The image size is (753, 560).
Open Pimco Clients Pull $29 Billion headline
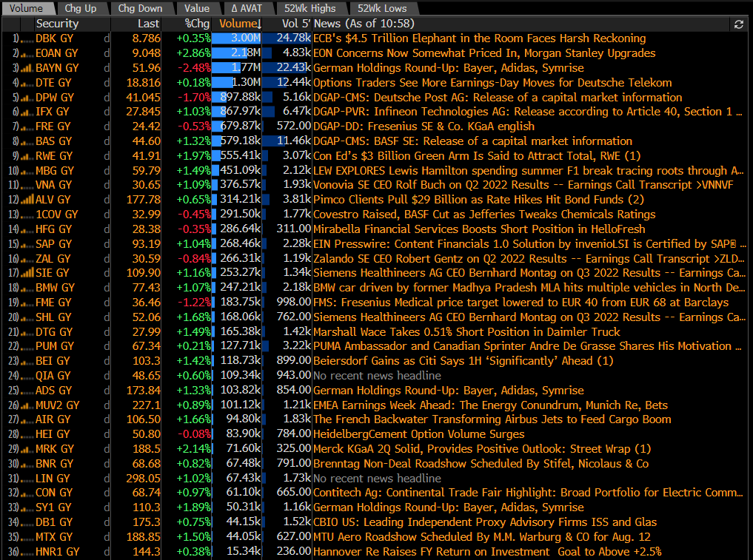[x=478, y=200]
